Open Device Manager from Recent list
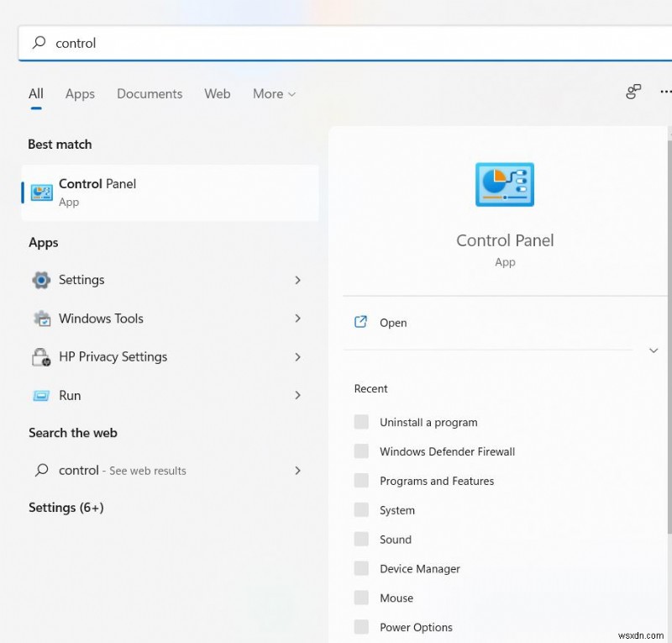The width and height of the screenshot is (672, 643). (x=420, y=568)
